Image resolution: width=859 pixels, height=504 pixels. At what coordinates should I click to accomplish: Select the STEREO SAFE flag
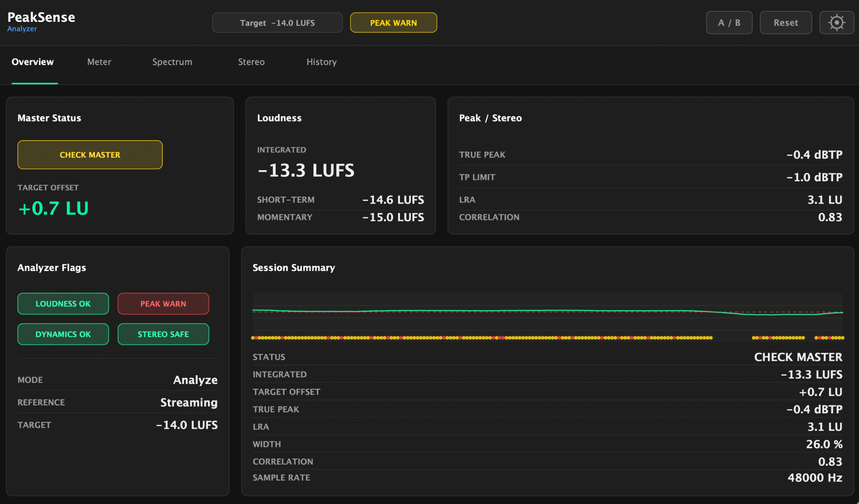click(x=163, y=334)
